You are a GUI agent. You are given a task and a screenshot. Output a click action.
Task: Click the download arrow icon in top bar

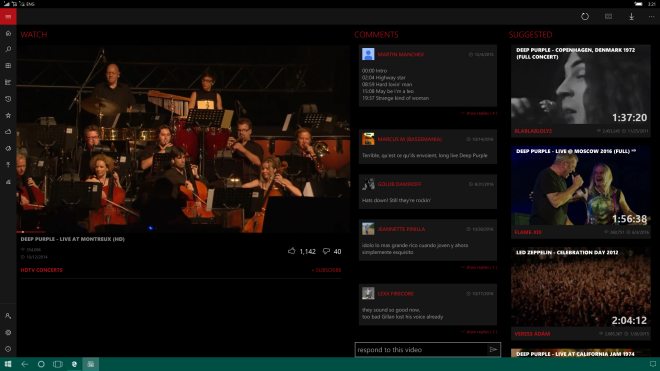[x=631, y=16]
